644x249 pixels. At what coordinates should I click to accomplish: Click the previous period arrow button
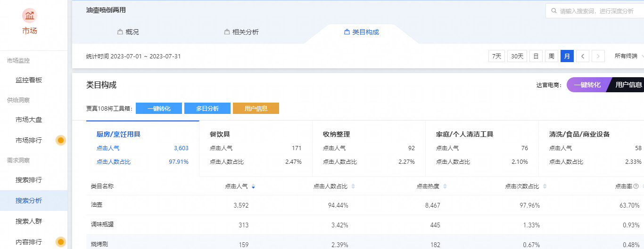click(x=583, y=56)
